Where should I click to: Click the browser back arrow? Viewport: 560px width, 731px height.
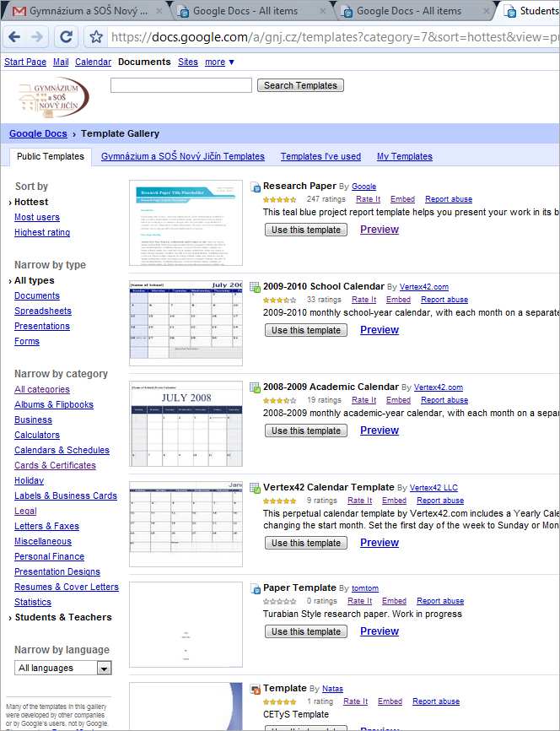pyautogui.click(x=14, y=37)
